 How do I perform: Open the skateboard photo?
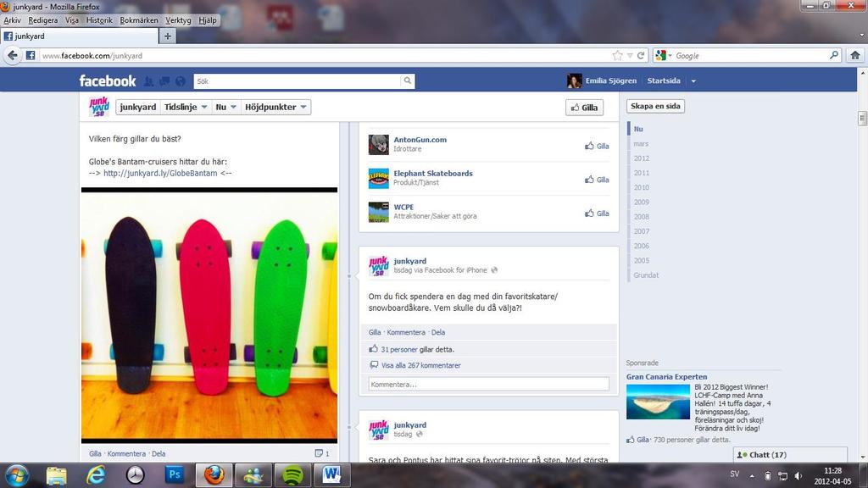point(209,315)
